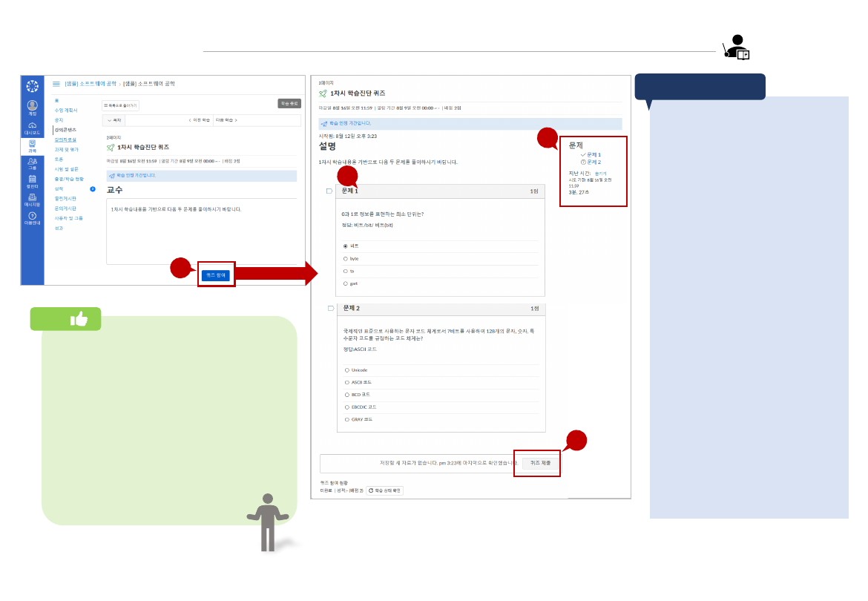Open 강의자료실 in course navigation menu
The image size is (868, 601).
(x=65, y=139)
